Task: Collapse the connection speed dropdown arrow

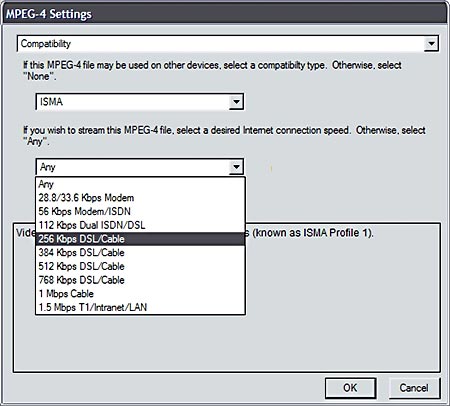Action: pos(236,167)
